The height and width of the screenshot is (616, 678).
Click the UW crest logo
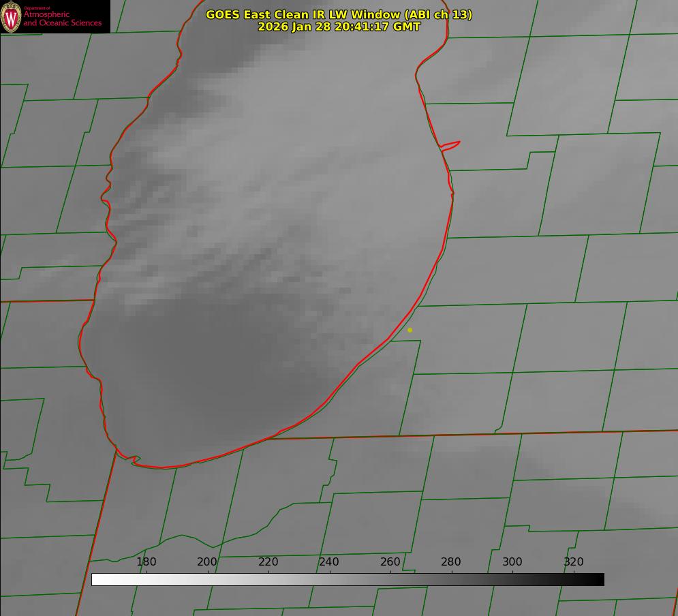point(11,16)
